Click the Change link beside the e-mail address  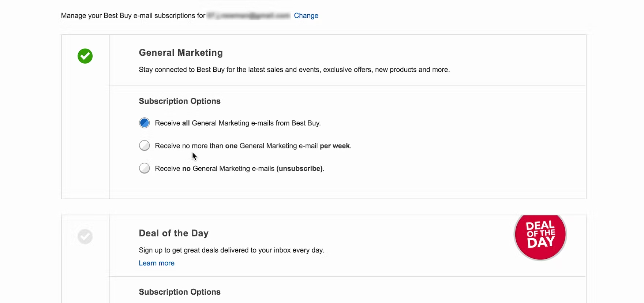tap(306, 16)
